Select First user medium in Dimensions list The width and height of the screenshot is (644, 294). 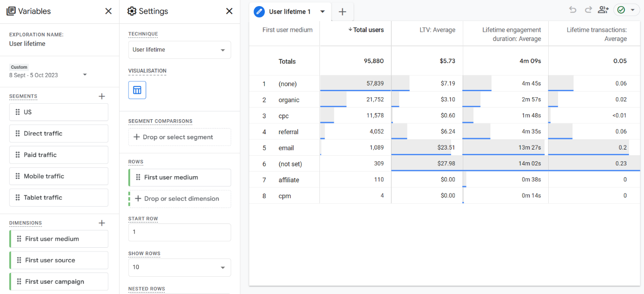59,239
